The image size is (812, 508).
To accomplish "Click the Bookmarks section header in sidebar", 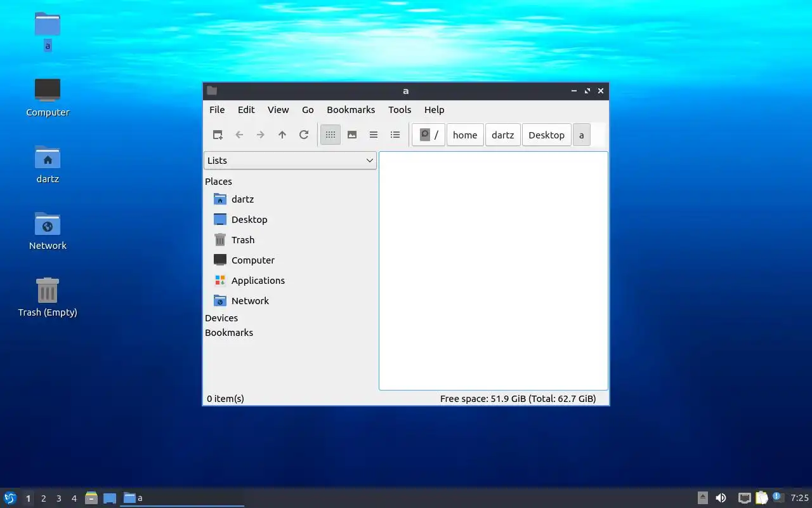I will [229, 333].
